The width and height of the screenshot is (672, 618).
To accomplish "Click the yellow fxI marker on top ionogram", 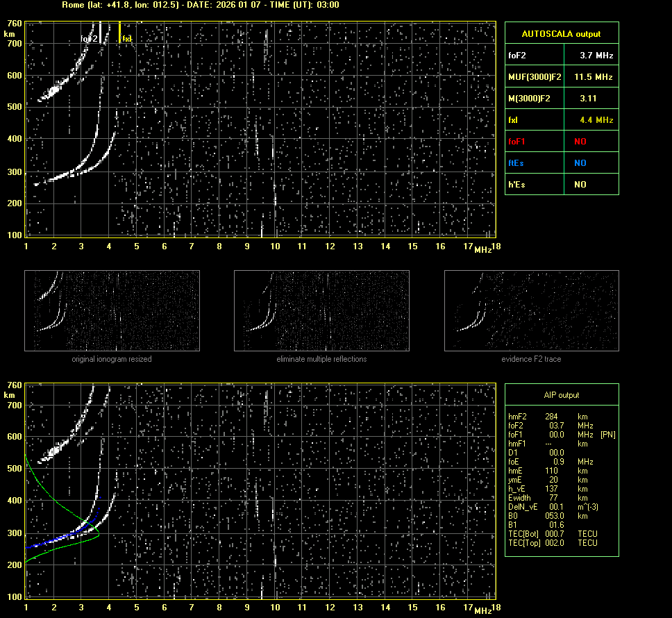I will point(120,31).
